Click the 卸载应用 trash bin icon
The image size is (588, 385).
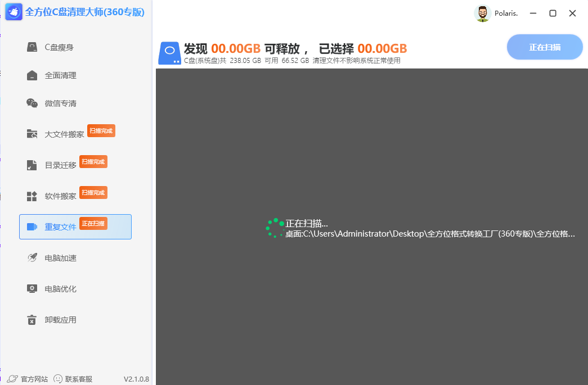tap(32, 319)
